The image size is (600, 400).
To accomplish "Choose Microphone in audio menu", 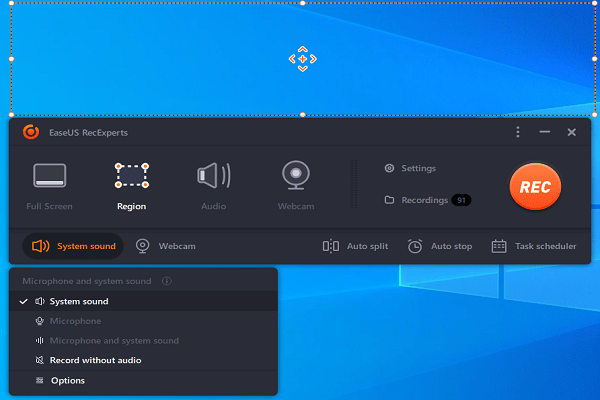I will click(143, 321).
